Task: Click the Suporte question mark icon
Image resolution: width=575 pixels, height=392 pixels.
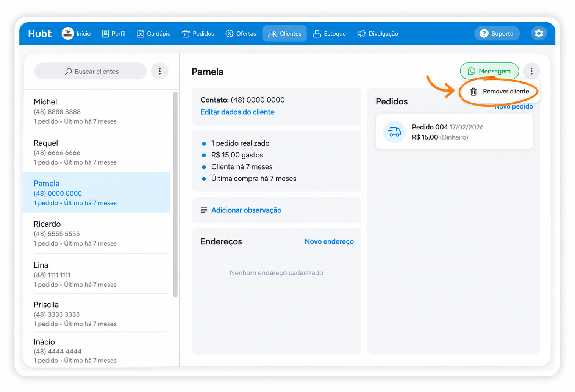Action: (x=484, y=33)
